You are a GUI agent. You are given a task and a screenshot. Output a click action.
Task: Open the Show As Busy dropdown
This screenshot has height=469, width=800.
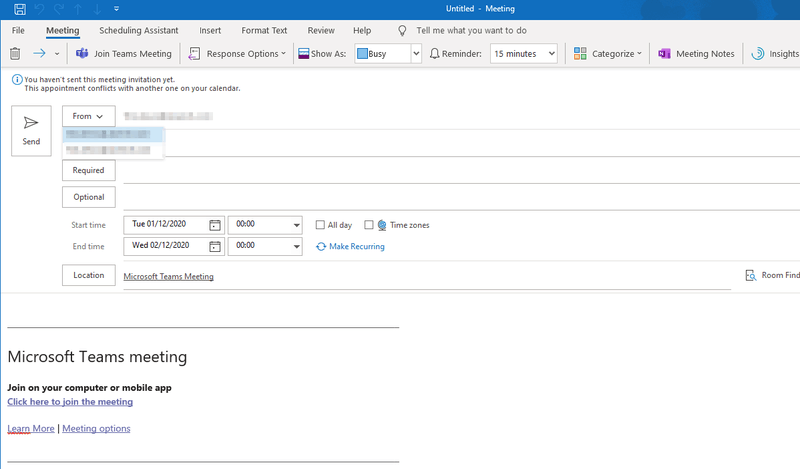416,54
